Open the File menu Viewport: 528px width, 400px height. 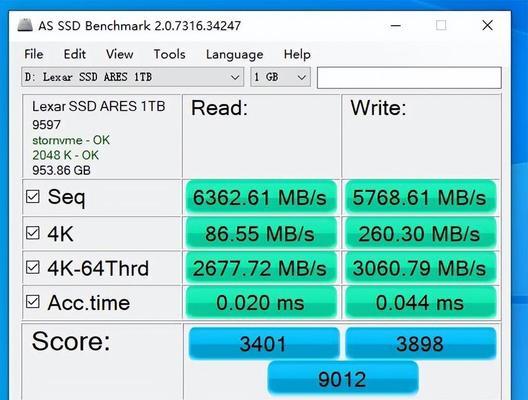coord(34,54)
